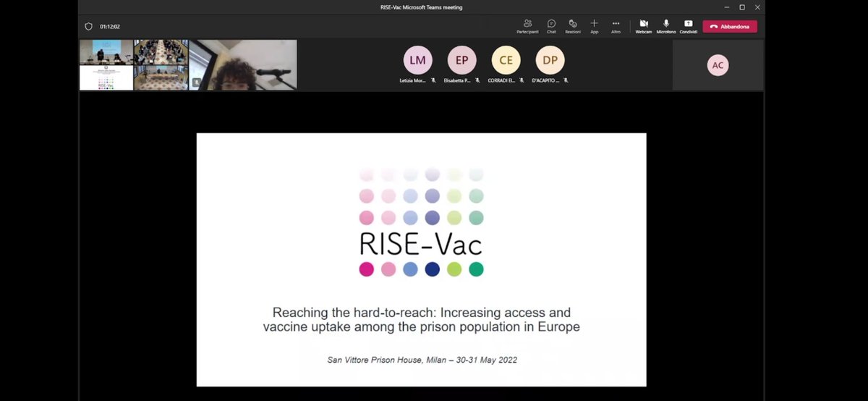Screen dimensions: 868x401
Task: Maximize the Teams meeting window
Action: click(741, 7)
